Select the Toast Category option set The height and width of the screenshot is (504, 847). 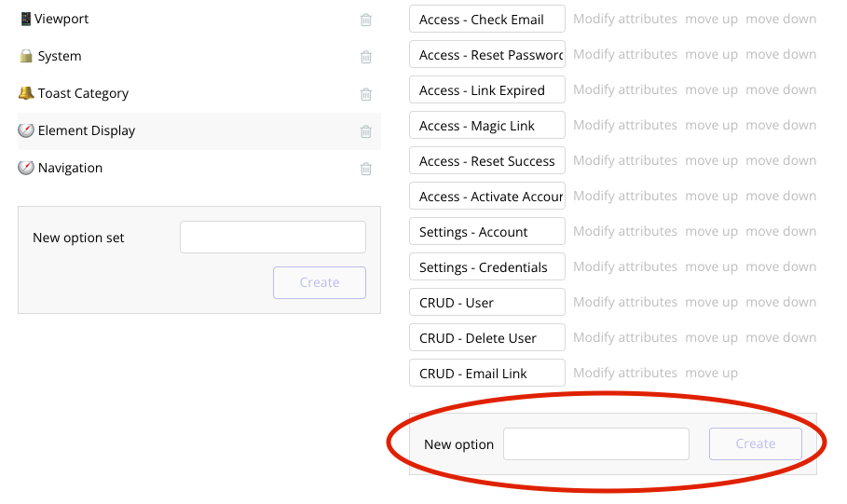tap(83, 93)
